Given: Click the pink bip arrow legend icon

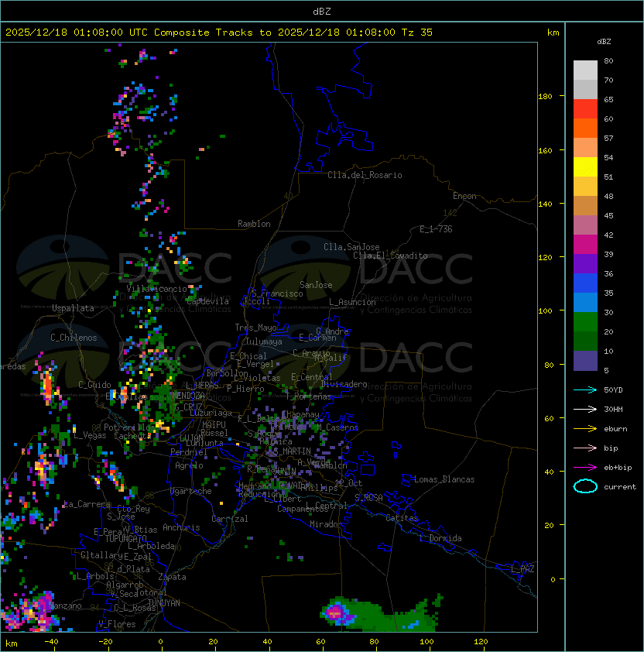Looking at the screenshot, I should [x=585, y=448].
